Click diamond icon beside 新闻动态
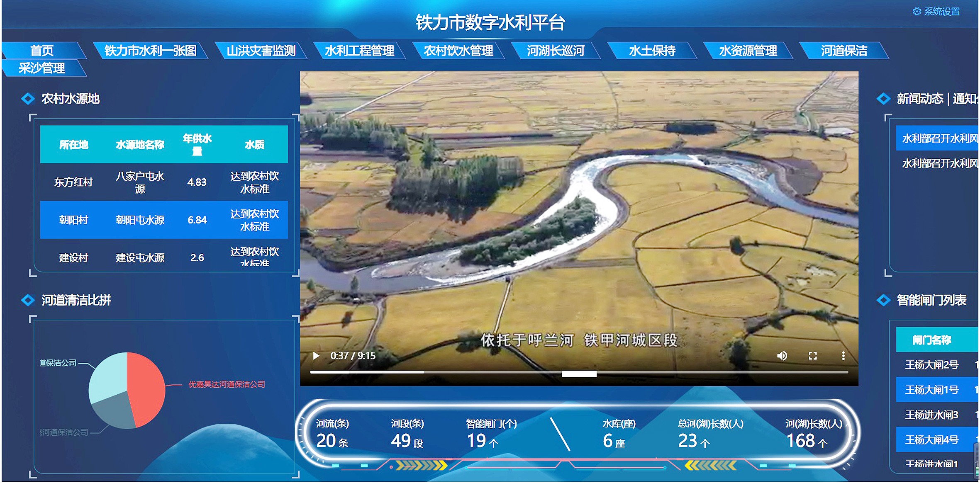This screenshot has height=483, width=980. [883, 99]
